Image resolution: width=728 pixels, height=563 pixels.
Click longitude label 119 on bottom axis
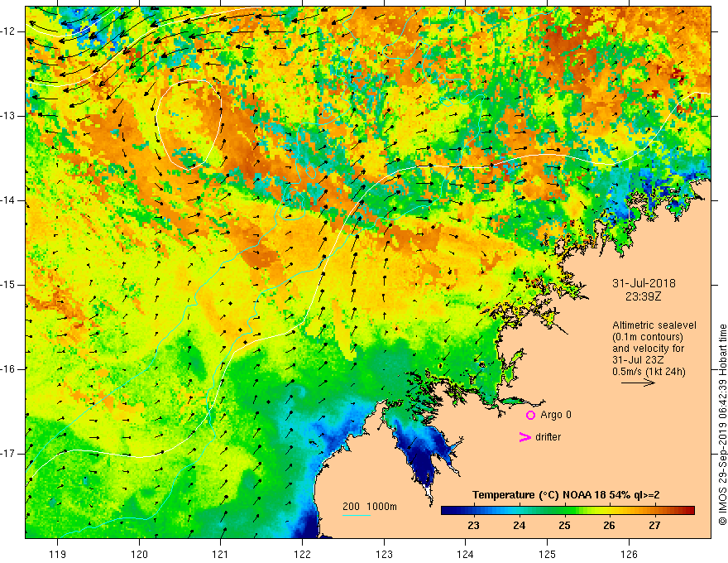58,554
